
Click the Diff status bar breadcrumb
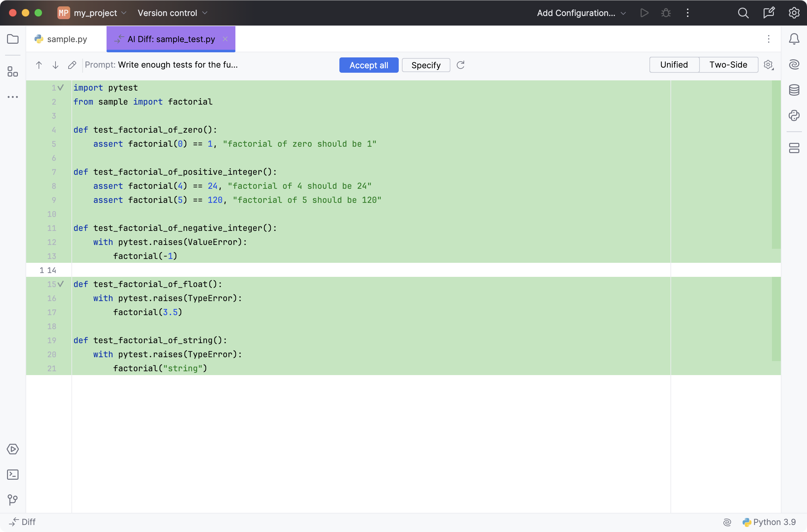(x=22, y=522)
